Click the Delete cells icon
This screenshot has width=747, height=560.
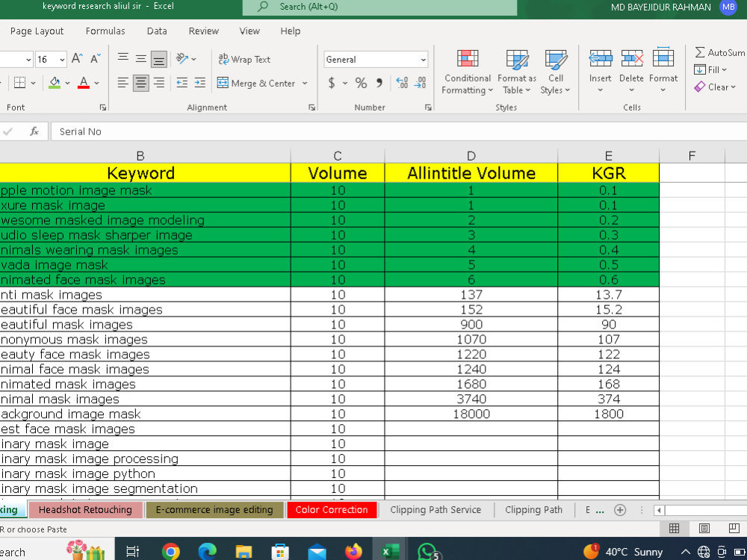coord(632,58)
